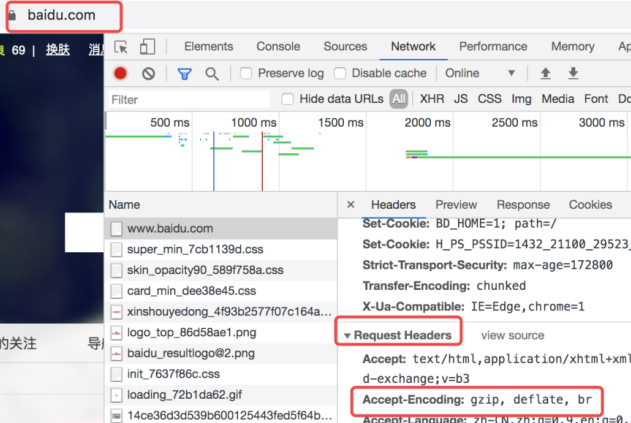Toggle the filter funnel icon
This screenshot has width=631, height=423.
pyautogui.click(x=184, y=74)
